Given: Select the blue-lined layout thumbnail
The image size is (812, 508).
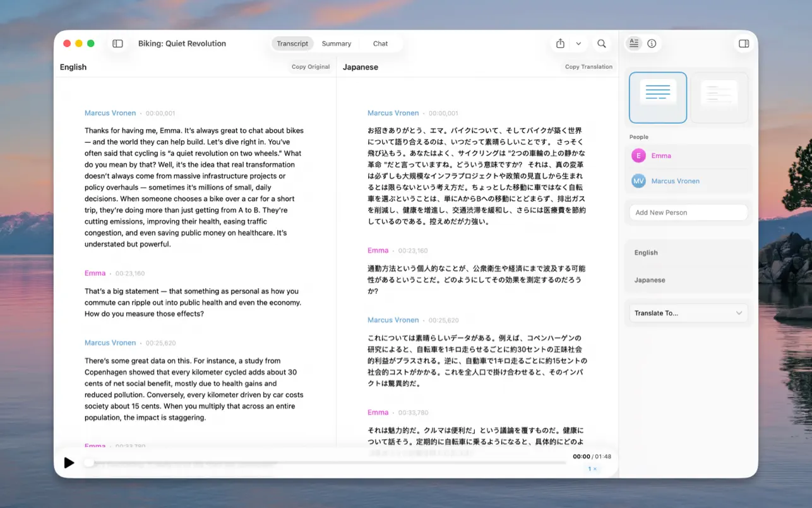Looking at the screenshot, I should [657, 98].
